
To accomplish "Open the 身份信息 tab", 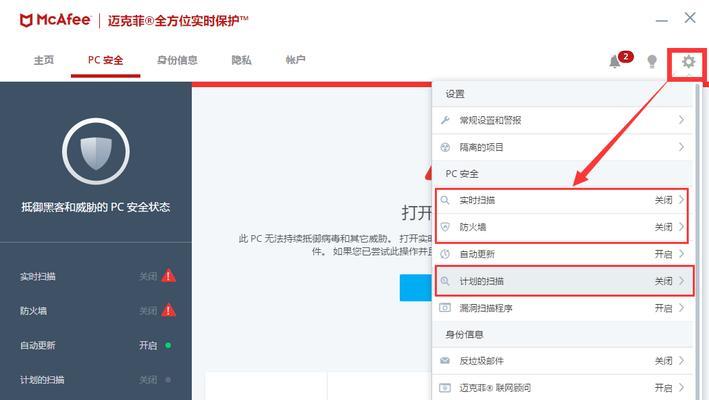I will click(177, 60).
